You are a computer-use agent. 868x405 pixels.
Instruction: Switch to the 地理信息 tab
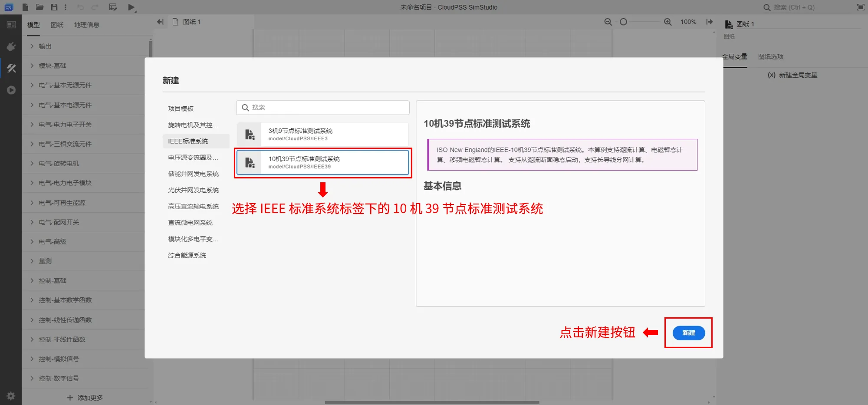coord(87,25)
